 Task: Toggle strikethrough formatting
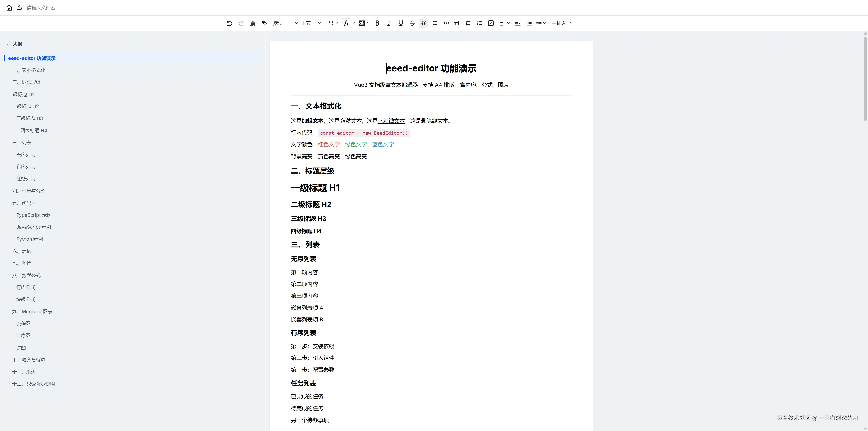pyautogui.click(x=412, y=23)
